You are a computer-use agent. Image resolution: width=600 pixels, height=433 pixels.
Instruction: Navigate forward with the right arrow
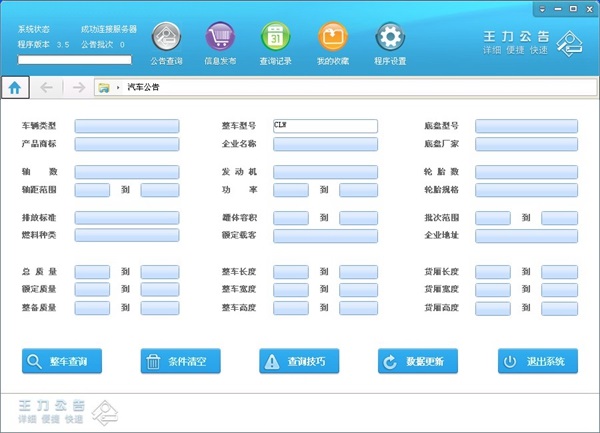(x=78, y=88)
